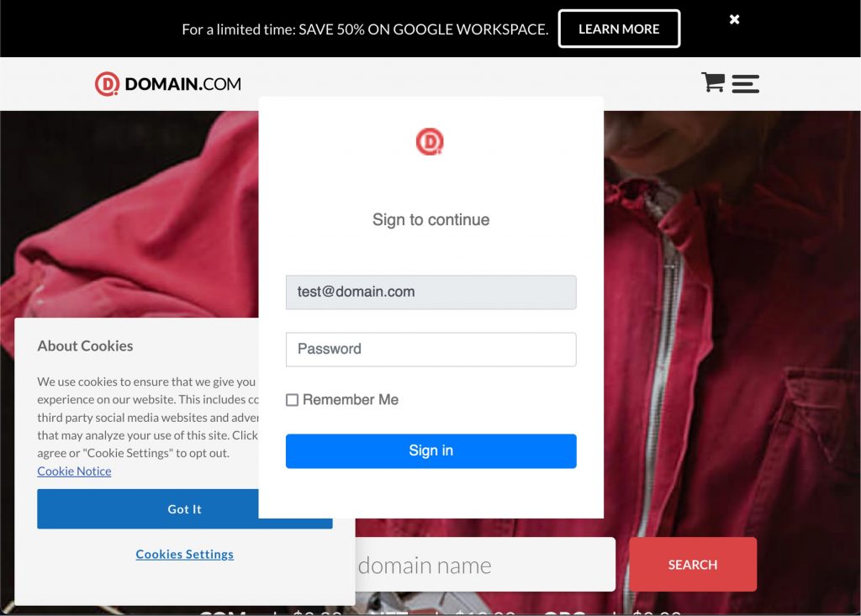The width and height of the screenshot is (861, 616).
Task: Open the hamburger navigation menu
Action: coord(745,84)
